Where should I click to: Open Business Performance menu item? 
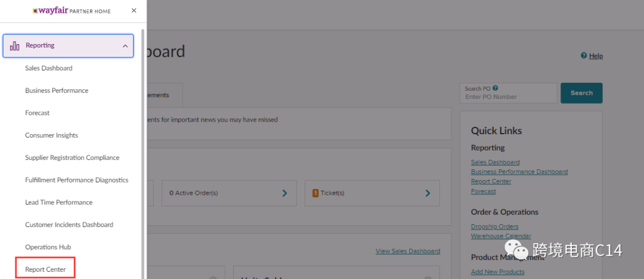[57, 91]
